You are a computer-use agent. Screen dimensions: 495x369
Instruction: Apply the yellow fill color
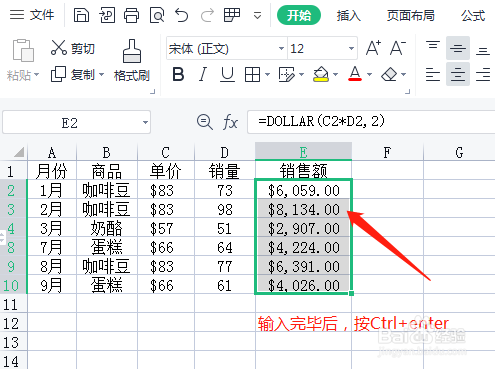[321, 74]
